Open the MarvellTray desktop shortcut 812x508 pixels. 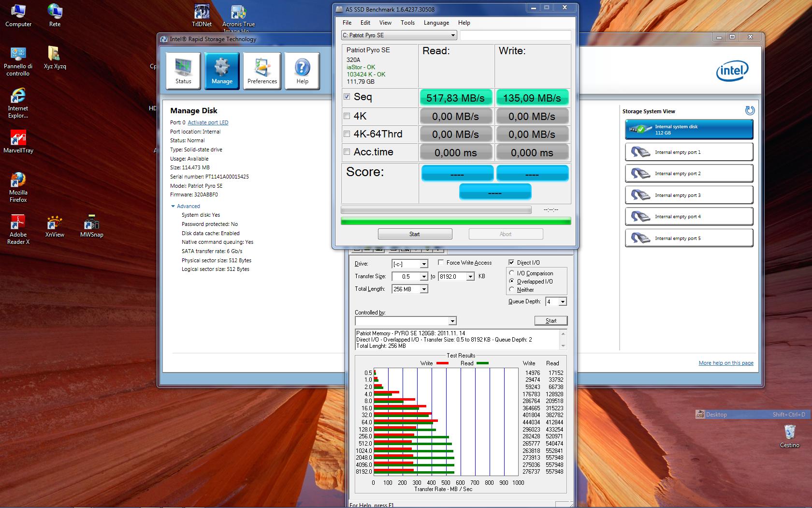click(18, 142)
